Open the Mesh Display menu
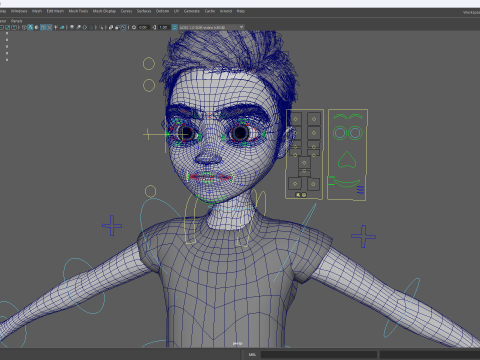Image resolution: width=480 pixels, height=360 pixels. pyautogui.click(x=104, y=11)
